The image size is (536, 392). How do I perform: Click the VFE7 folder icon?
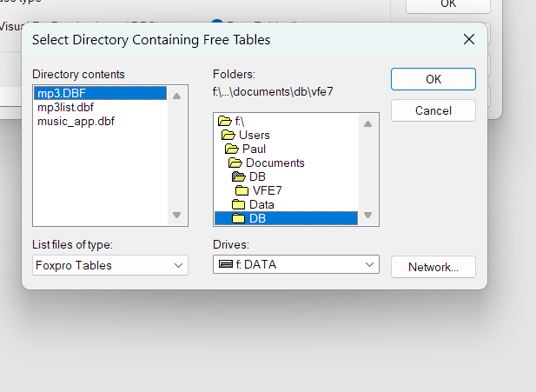[x=242, y=190]
